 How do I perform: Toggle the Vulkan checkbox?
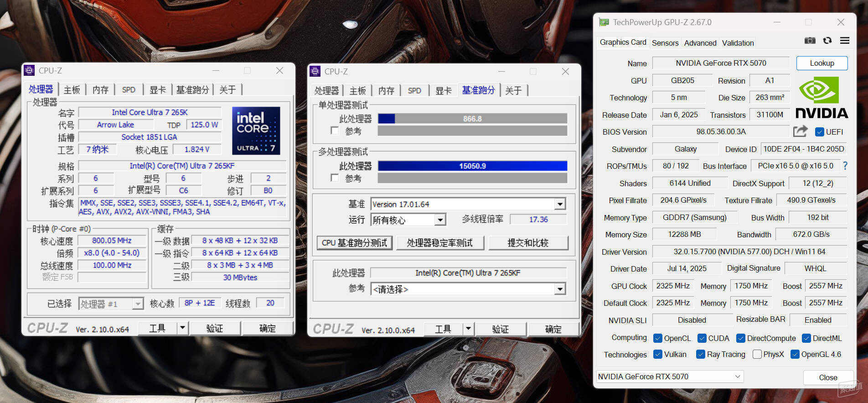(657, 354)
